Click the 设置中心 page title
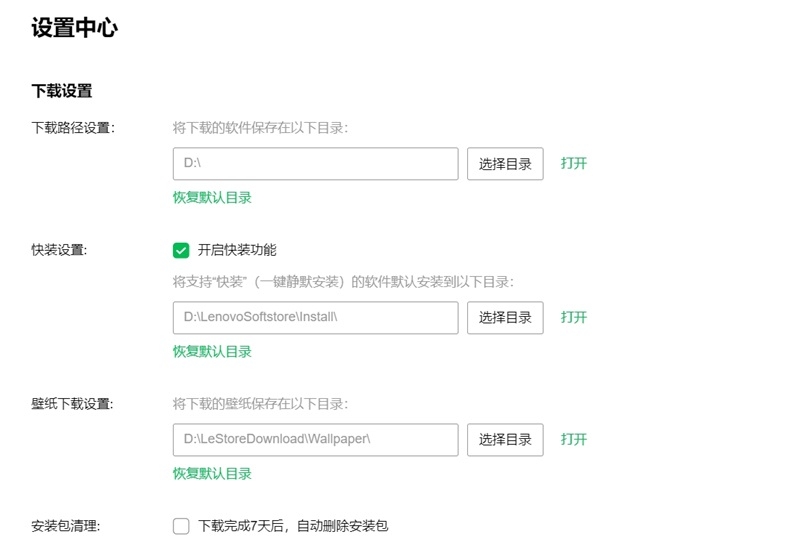 pyautogui.click(x=74, y=28)
